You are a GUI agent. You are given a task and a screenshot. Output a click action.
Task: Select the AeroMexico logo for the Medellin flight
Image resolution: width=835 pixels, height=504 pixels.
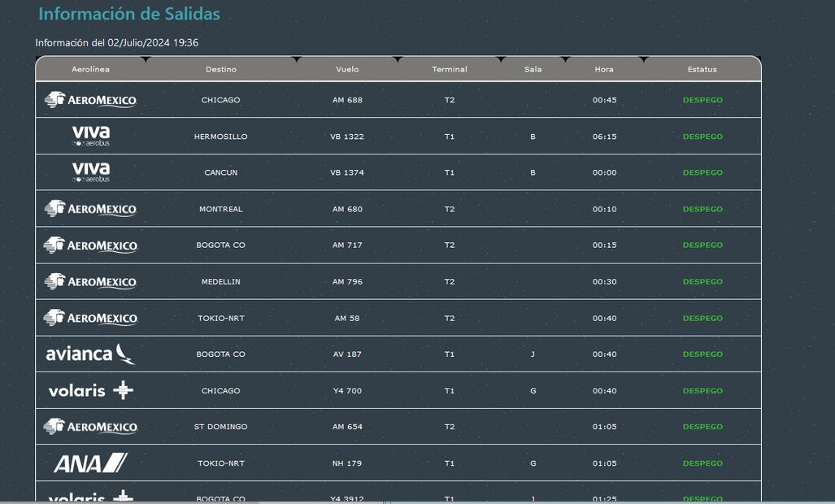pos(90,281)
